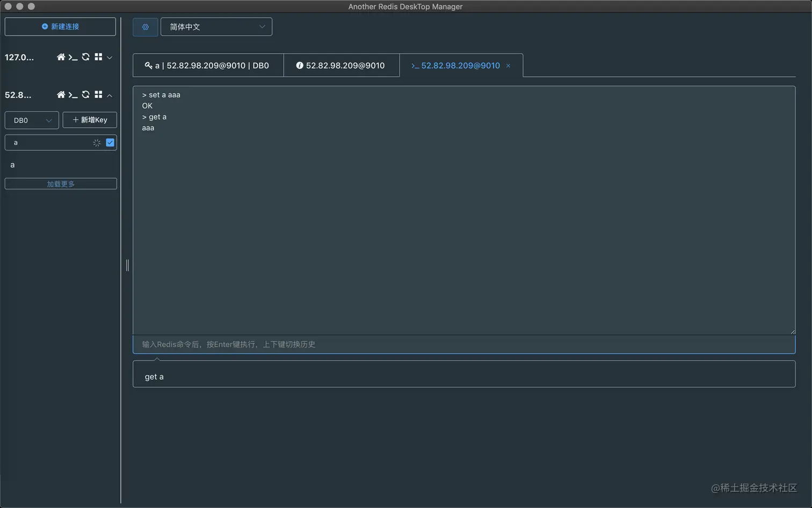Click the console output text area

click(464, 210)
